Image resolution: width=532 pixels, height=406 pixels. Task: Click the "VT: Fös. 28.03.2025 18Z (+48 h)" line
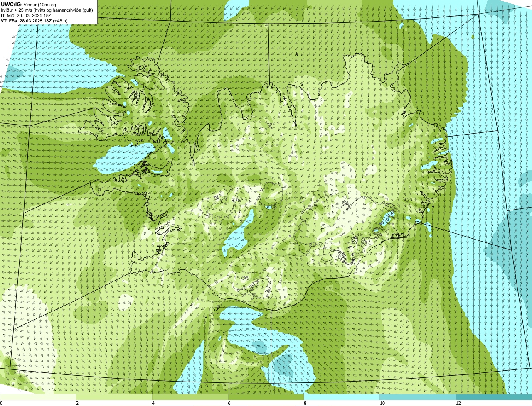pos(34,20)
